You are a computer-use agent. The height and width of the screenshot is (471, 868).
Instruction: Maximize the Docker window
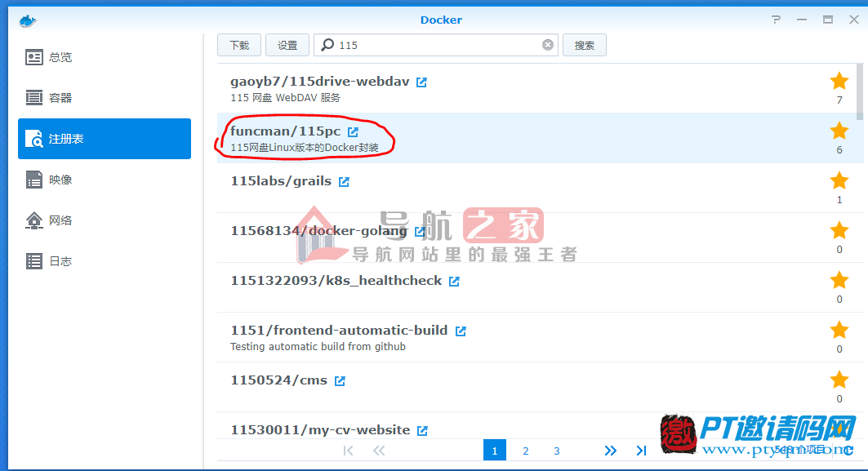pyautogui.click(x=828, y=20)
